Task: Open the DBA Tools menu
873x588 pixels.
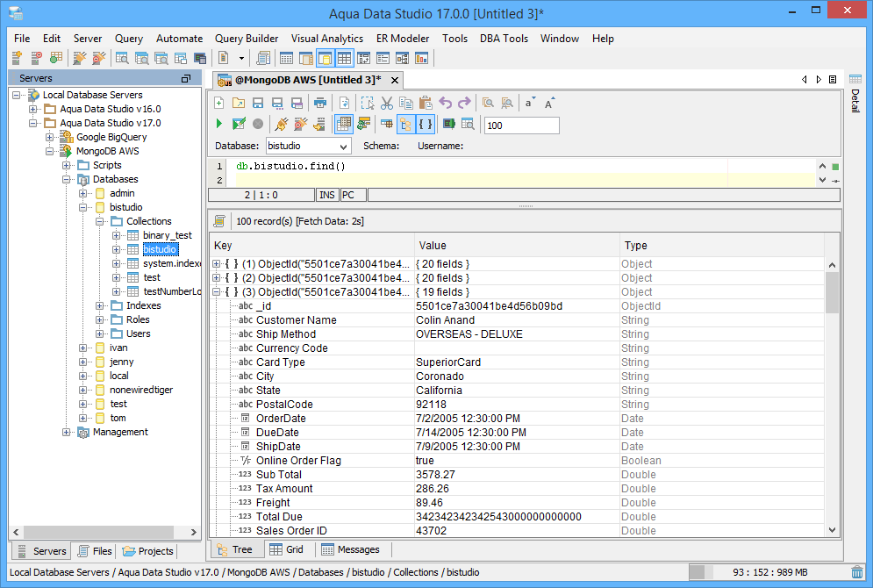Action: point(504,39)
